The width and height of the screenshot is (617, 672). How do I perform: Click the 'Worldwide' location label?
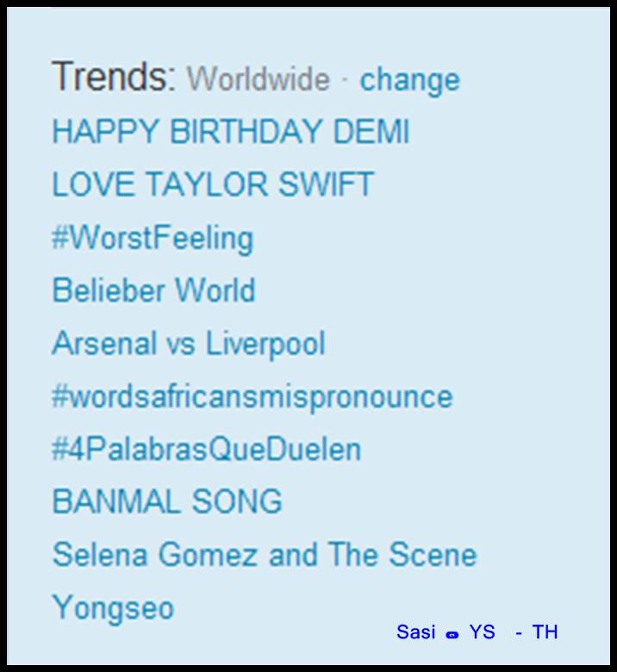tap(259, 80)
